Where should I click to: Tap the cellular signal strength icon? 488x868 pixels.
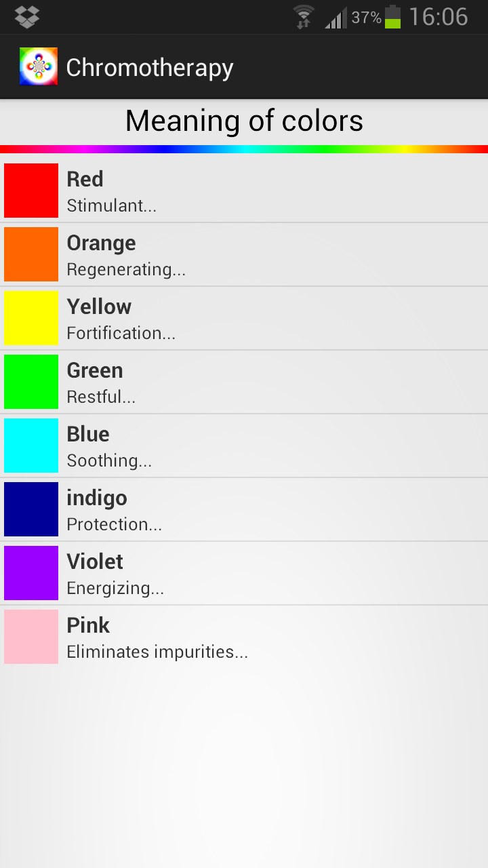(336, 18)
